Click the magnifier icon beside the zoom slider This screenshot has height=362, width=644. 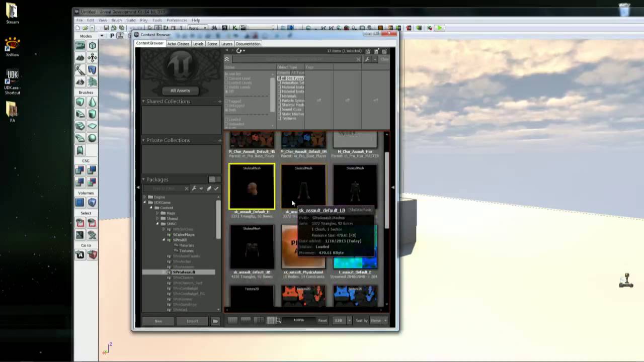(x=278, y=320)
